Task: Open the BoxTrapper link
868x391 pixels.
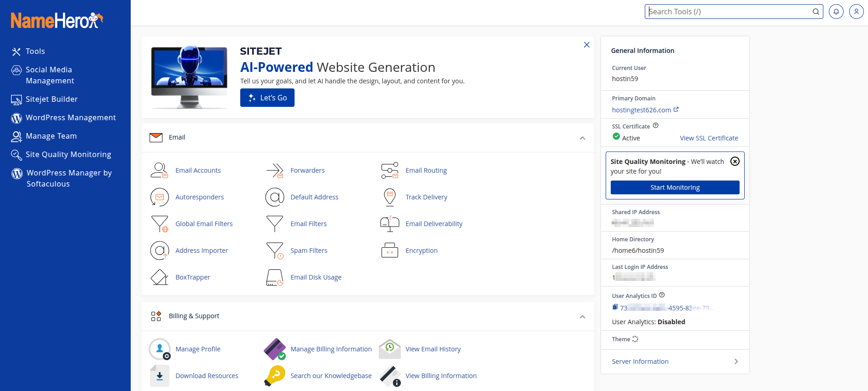Action: pyautogui.click(x=192, y=277)
